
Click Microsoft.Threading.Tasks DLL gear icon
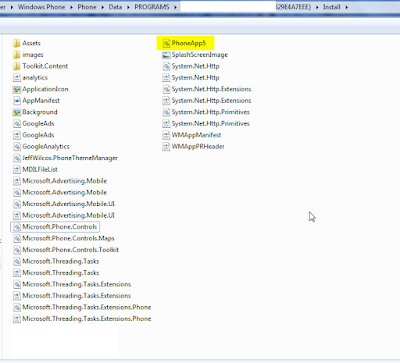point(17,261)
